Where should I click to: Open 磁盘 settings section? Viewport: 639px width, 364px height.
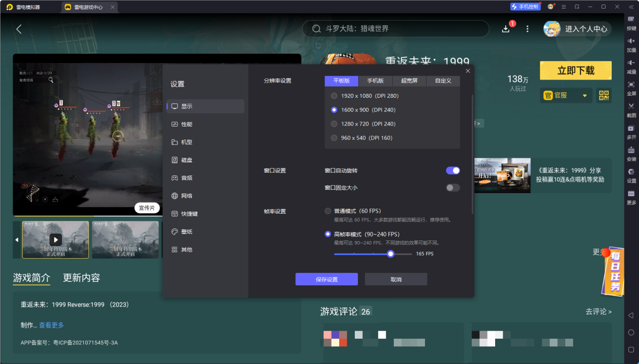pyautogui.click(x=205, y=160)
